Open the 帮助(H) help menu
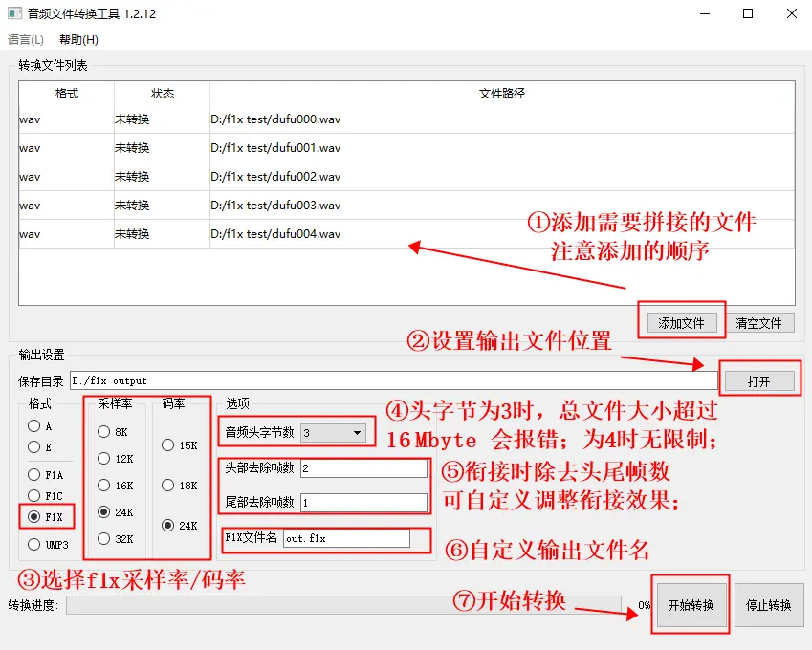The image size is (812, 650). click(x=78, y=39)
